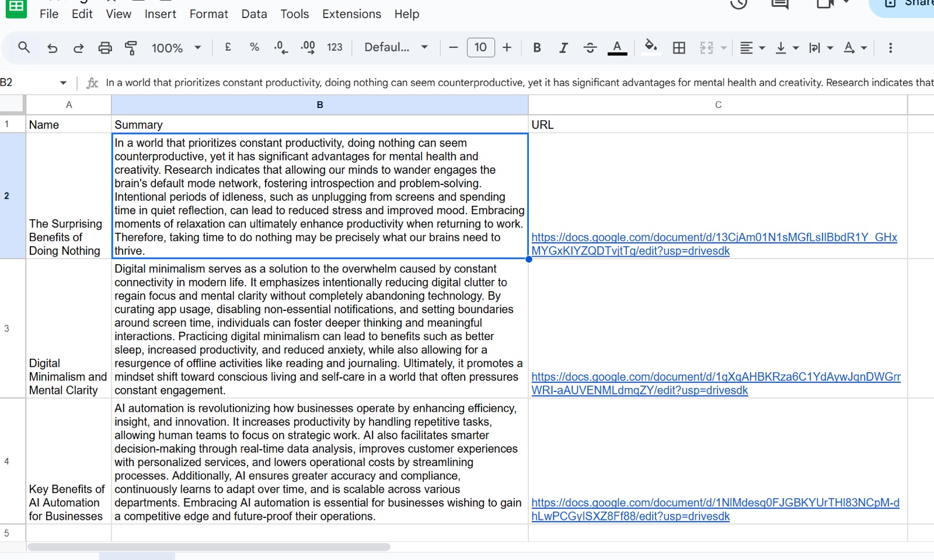Print the spreadsheet

coord(105,48)
